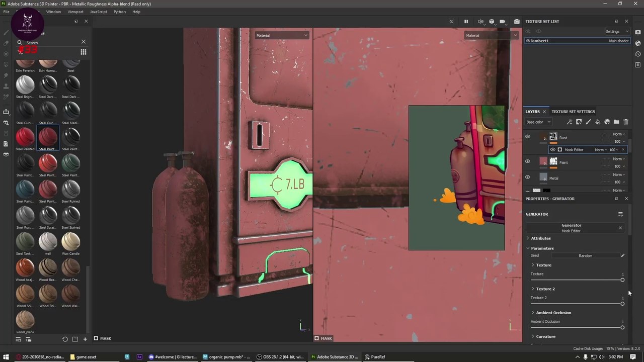
Task: Adjust the Texture 2 slider handle
Action: click(x=622, y=304)
